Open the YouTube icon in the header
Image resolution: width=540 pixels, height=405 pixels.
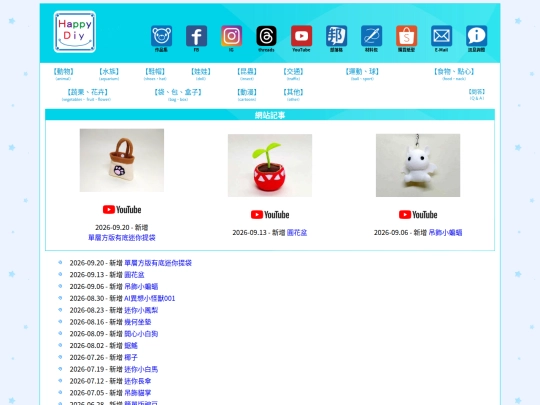pyautogui.click(x=301, y=36)
